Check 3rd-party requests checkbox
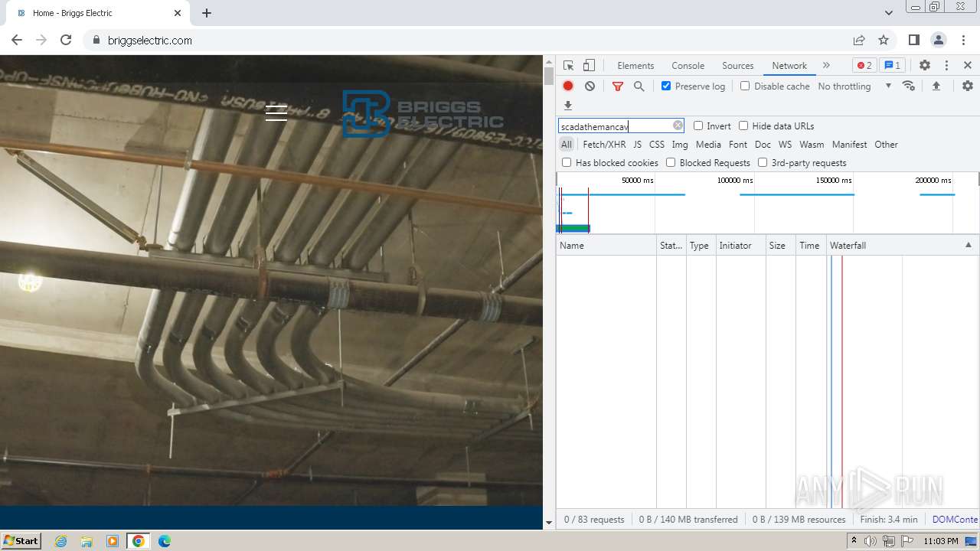Image resolution: width=980 pixels, height=551 pixels. (x=763, y=162)
